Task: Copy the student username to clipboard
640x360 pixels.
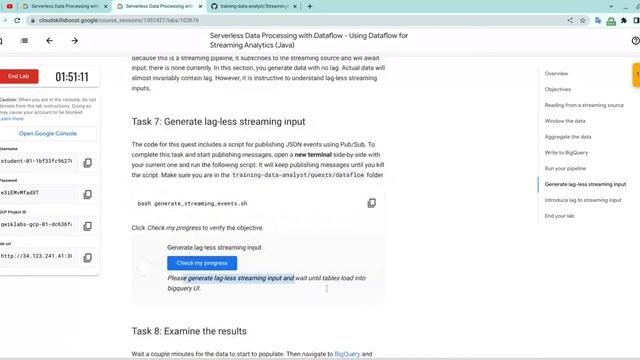Action: (x=87, y=163)
